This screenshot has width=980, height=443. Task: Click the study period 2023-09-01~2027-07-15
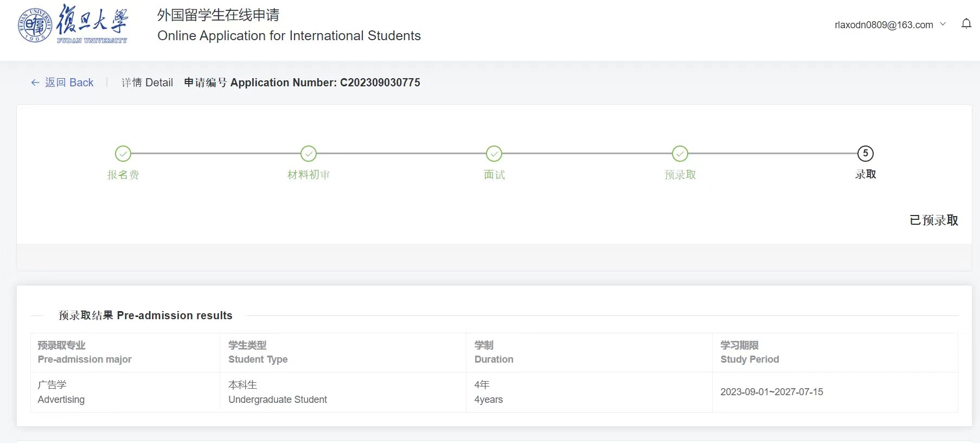(771, 392)
